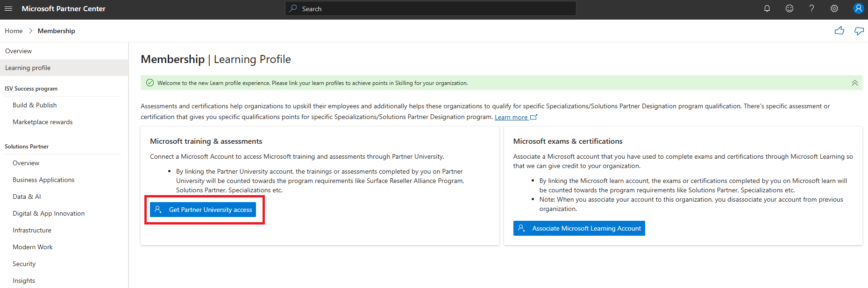Click Get Partner University access button

pyautogui.click(x=203, y=210)
